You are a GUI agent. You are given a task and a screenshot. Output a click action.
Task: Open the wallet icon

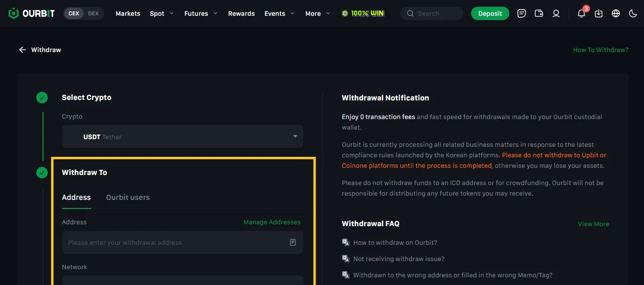point(539,13)
